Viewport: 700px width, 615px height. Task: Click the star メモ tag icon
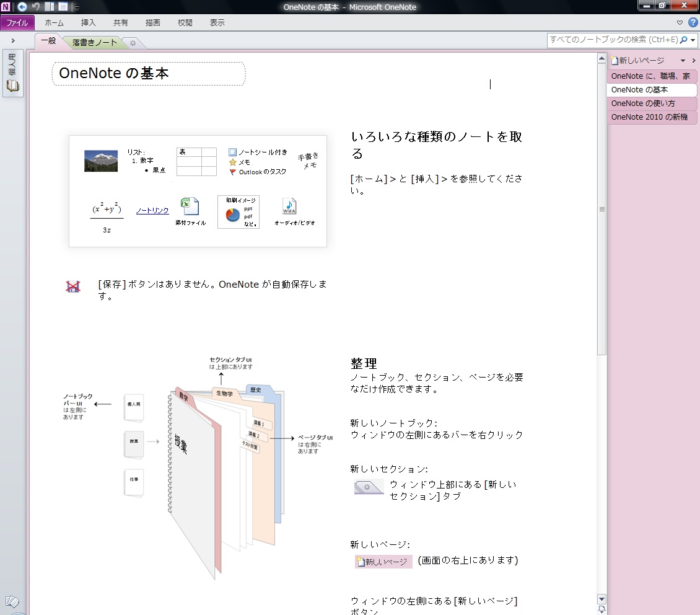(232, 162)
